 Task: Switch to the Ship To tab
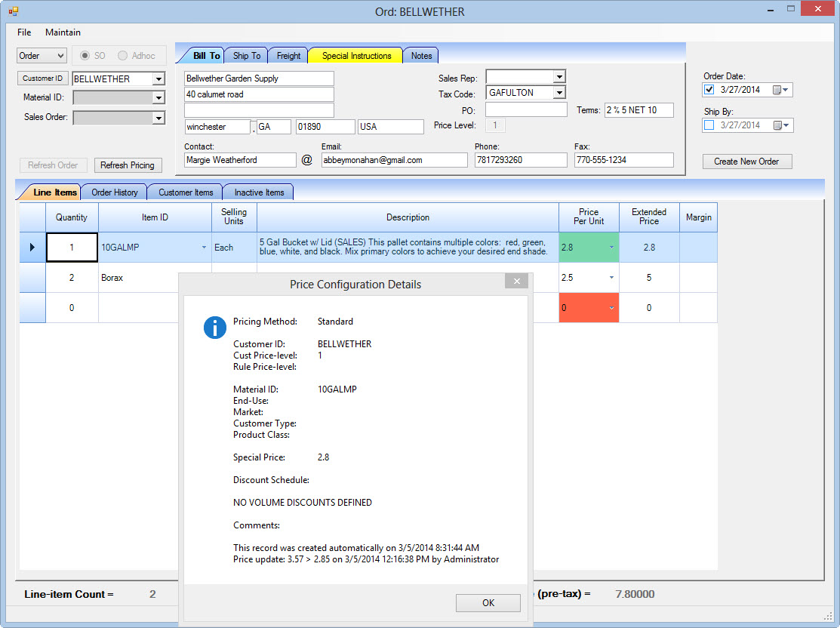click(x=247, y=56)
